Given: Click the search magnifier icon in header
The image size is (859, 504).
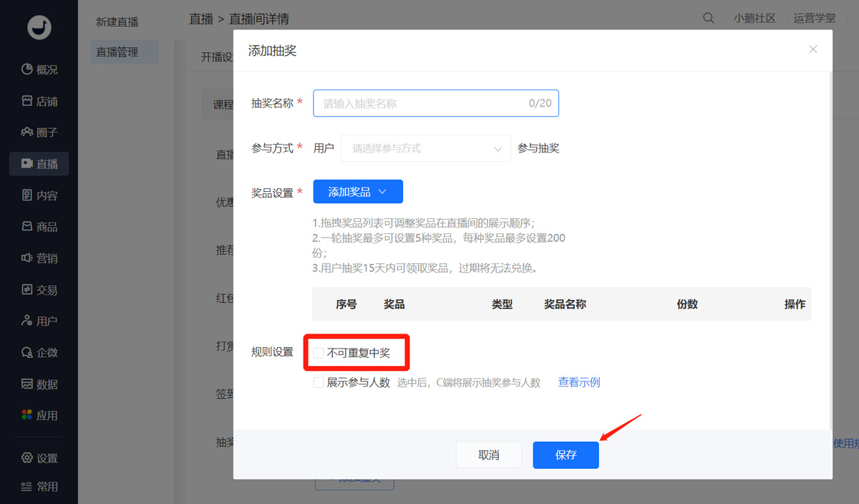Looking at the screenshot, I should pos(708,19).
